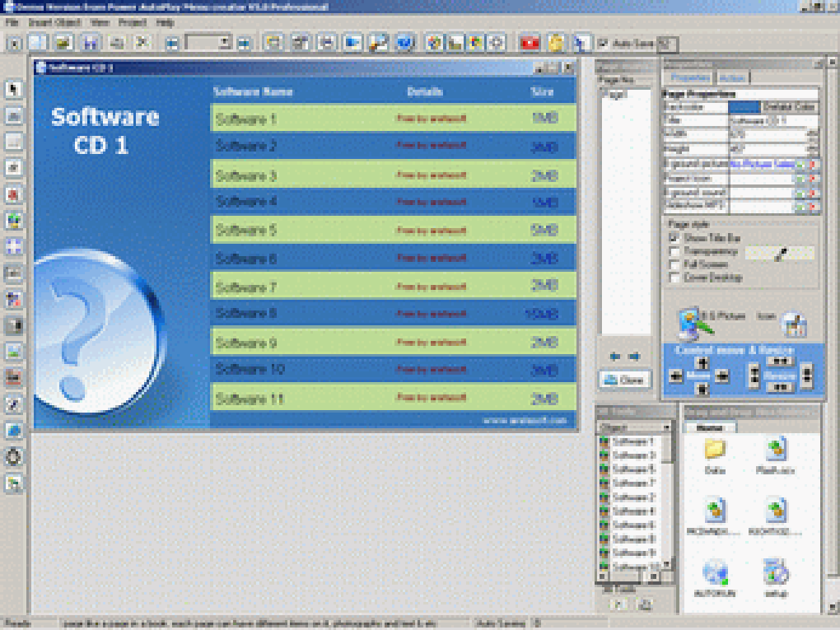
Task: Select the setup file icon
Action: tap(775, 579)
